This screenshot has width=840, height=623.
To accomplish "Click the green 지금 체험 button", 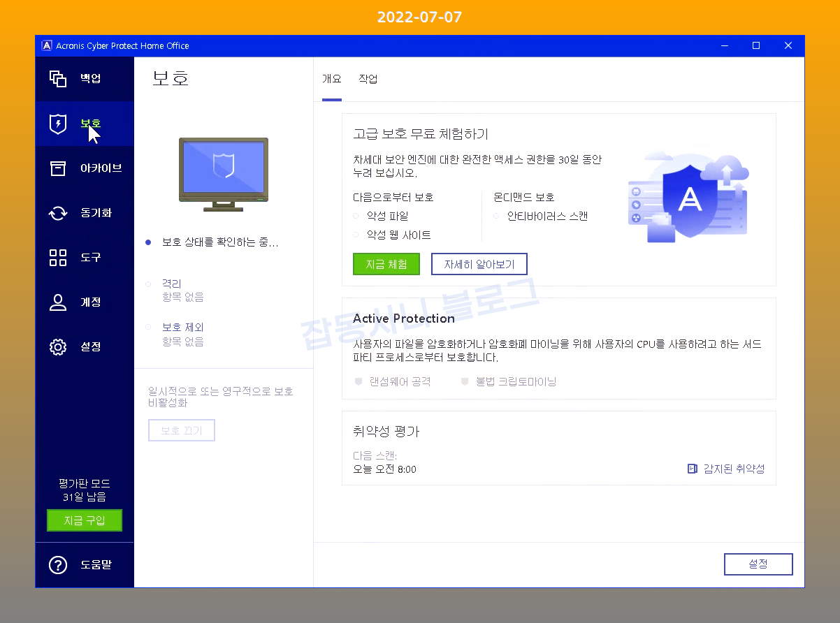I will coord(386,264).
